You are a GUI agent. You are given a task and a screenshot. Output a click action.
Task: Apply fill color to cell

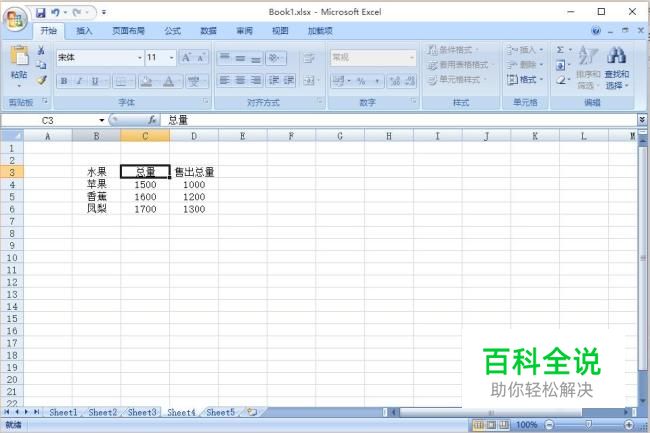[x=146, y=81]
